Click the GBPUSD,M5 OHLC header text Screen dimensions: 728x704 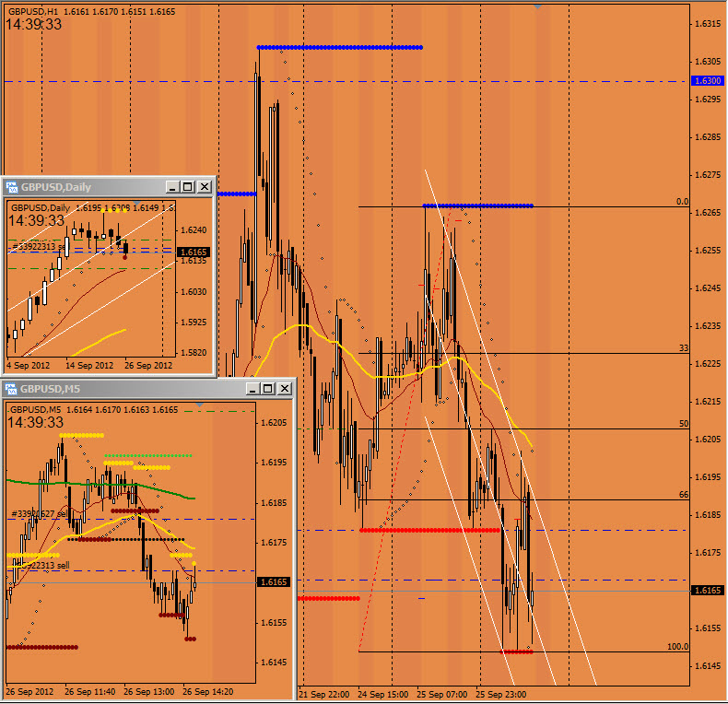(94, 409)
